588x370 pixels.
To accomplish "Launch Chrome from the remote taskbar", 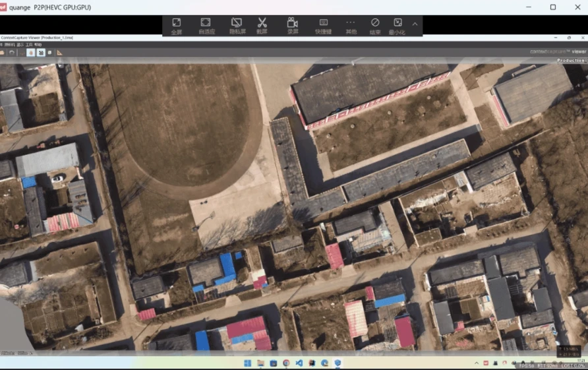I will click(x=286, y=363).
